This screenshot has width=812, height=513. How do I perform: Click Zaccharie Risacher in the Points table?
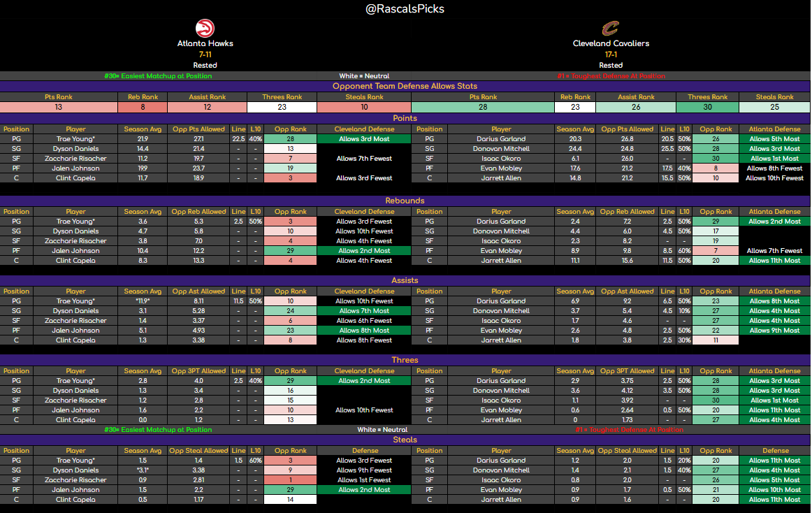75,159
